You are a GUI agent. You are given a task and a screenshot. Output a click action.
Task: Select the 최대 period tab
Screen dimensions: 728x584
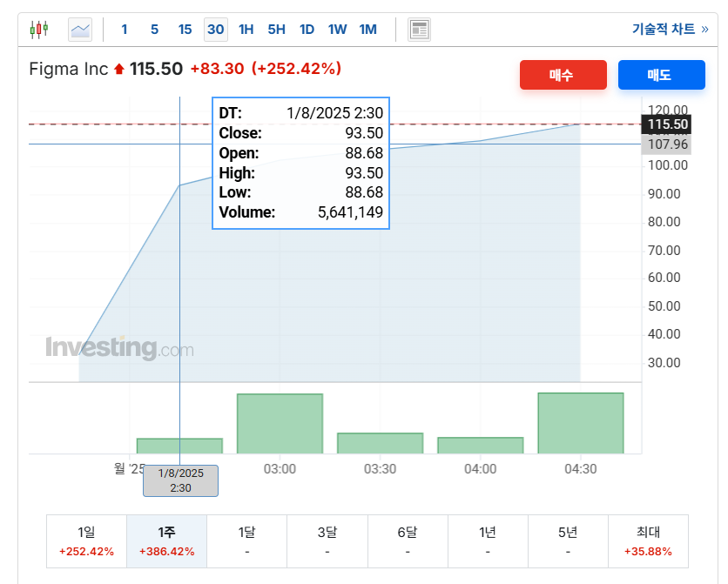tap(648, 541)
